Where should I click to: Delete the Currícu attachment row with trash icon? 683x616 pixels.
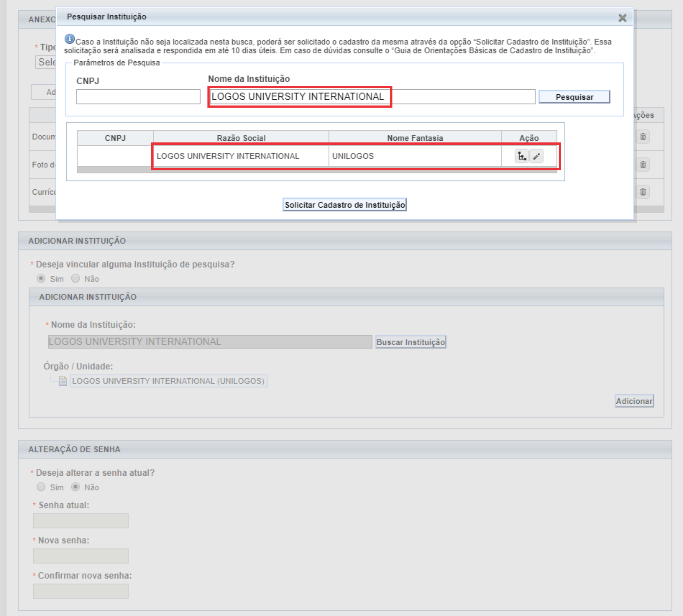(643, 192)
